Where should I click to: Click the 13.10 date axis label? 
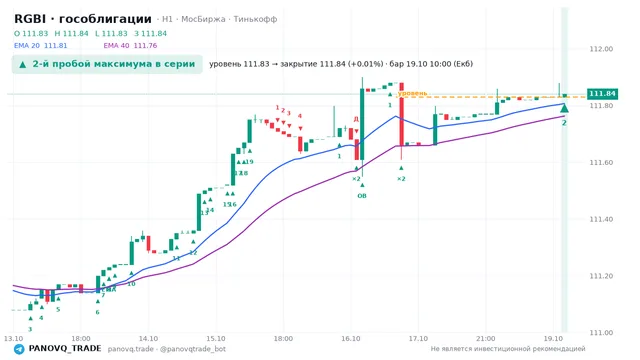coord(13,338)
